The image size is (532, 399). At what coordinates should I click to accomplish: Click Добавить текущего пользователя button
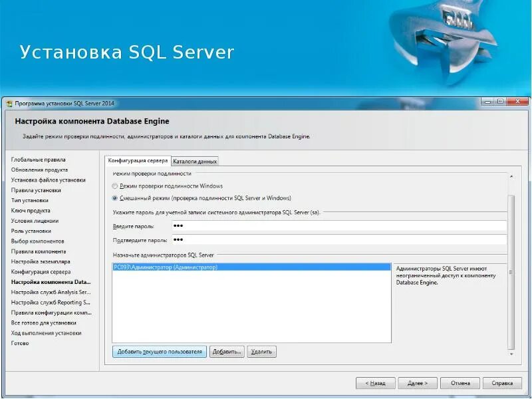click(160, 352)
